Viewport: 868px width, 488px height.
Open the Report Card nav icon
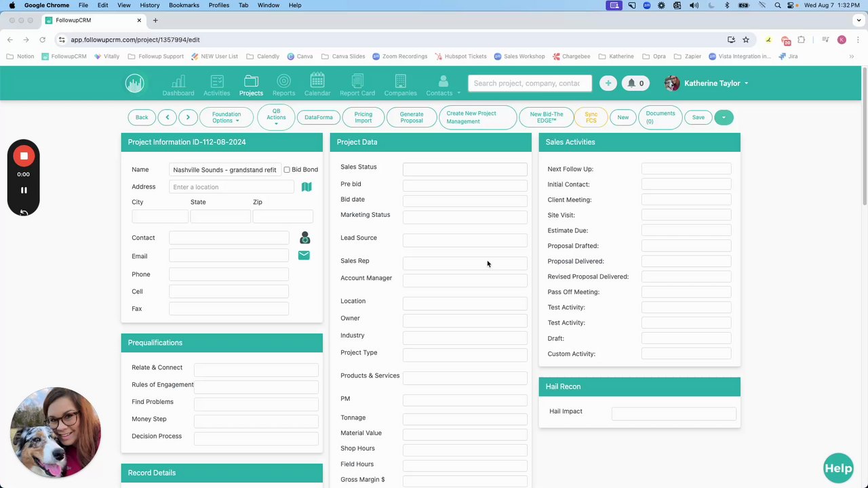pos(357,85)
